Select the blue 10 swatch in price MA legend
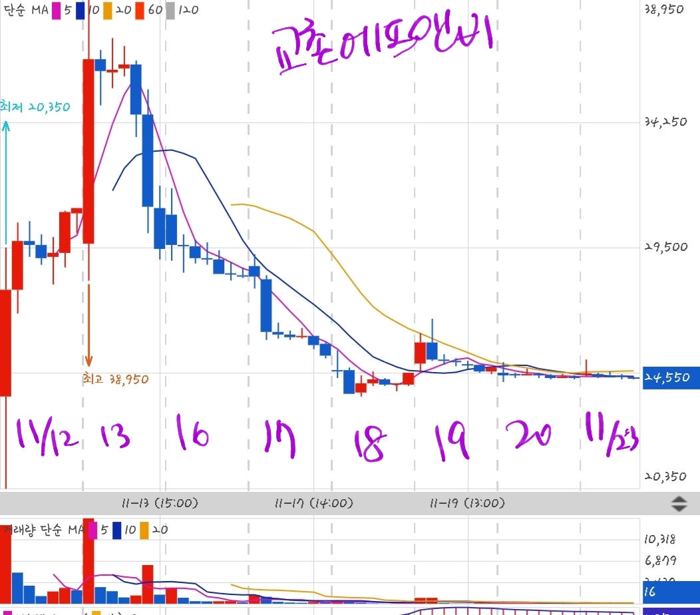700x615 pixels. 81,10
